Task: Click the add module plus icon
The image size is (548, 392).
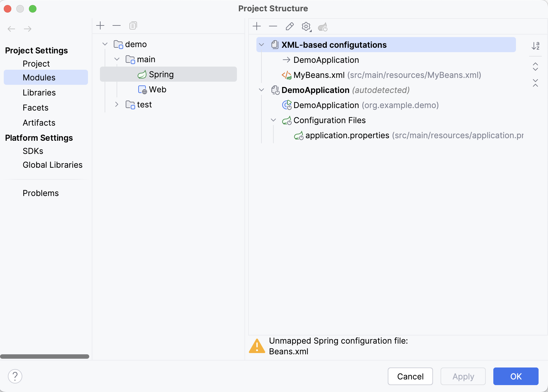Action: point(100,25)
